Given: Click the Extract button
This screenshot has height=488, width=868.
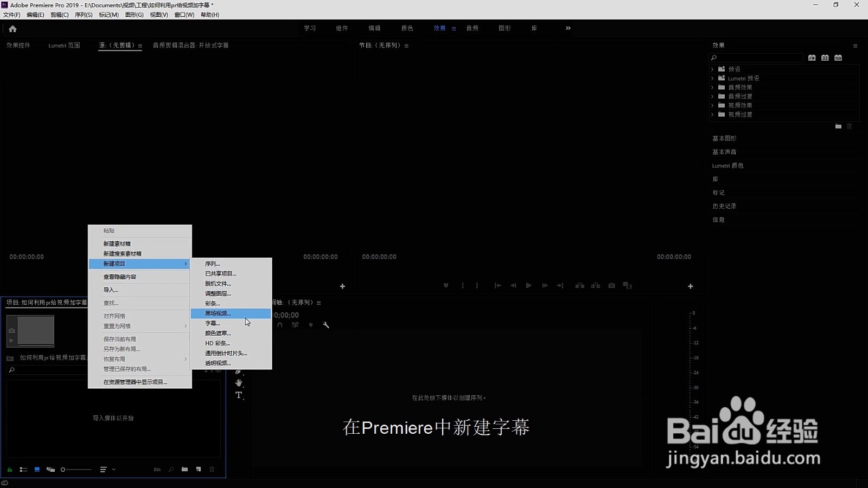Looking at the screenshot, I should coord(596,286).
